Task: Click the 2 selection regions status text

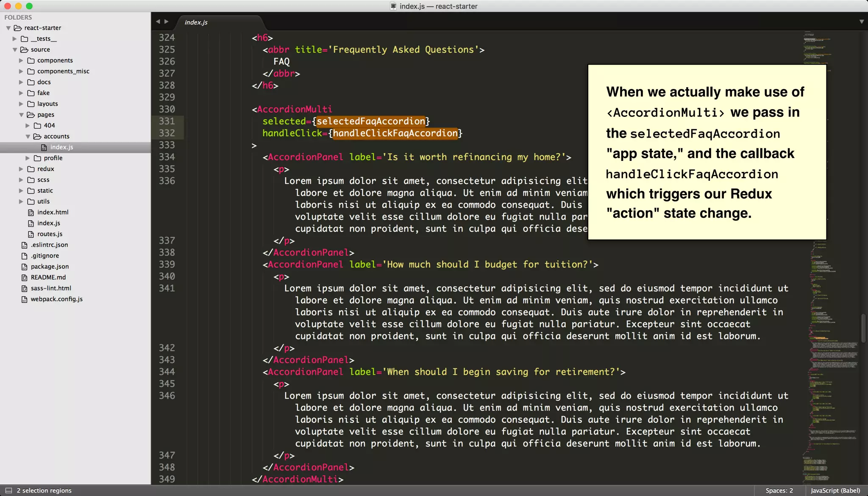Action: pyautogui.click(x=44, y=490)
